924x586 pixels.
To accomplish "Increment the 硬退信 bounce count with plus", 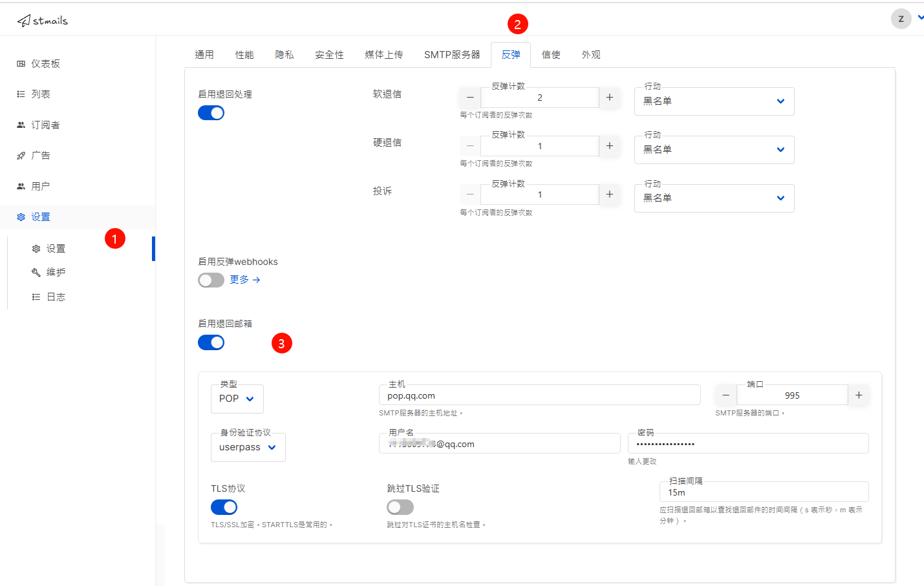I will pos(608,146).
